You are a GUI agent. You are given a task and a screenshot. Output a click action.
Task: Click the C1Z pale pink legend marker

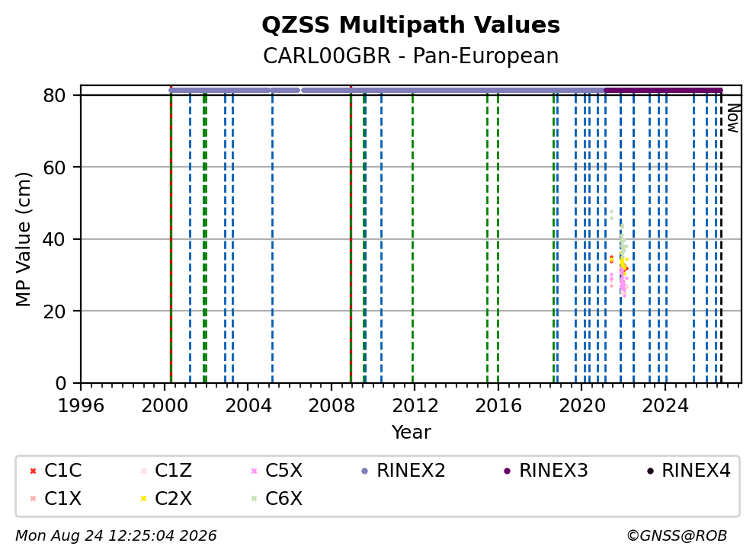143,471
